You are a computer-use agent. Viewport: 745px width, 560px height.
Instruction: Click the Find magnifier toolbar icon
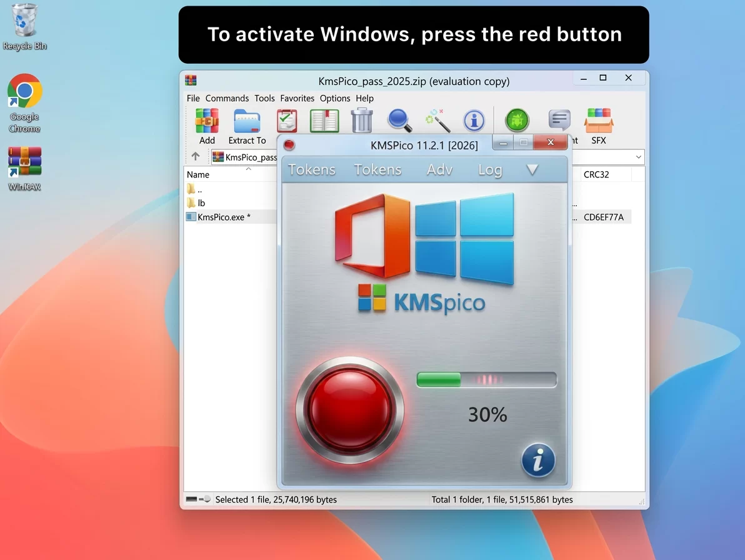(399, 120)
